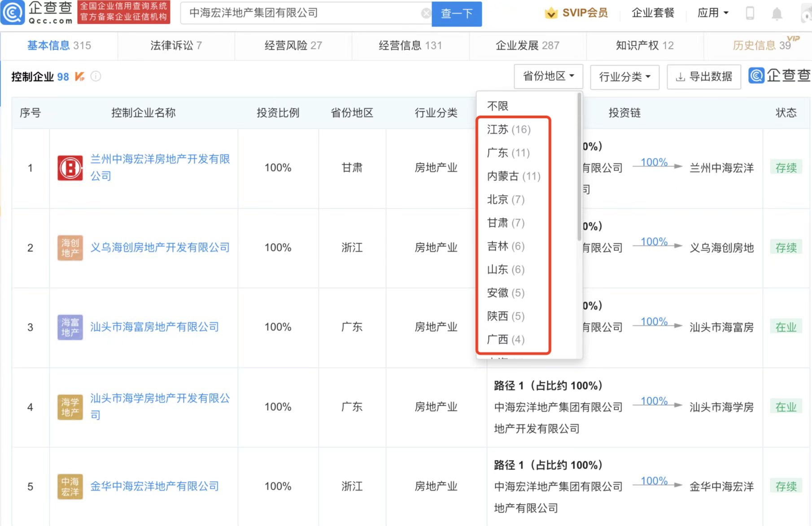The image size is (812, 526).
Task: Click the Qcc.com logo icon
Action: point(12,13)
